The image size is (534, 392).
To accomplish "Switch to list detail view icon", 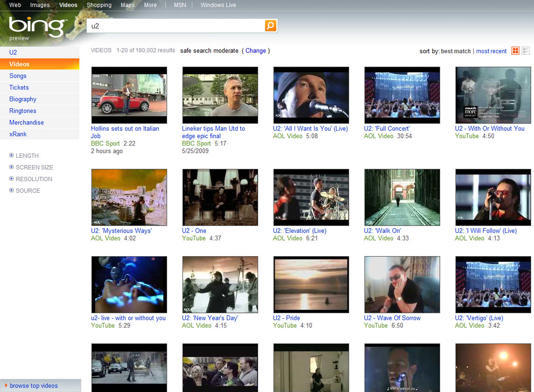I will [x=525, y=50].
